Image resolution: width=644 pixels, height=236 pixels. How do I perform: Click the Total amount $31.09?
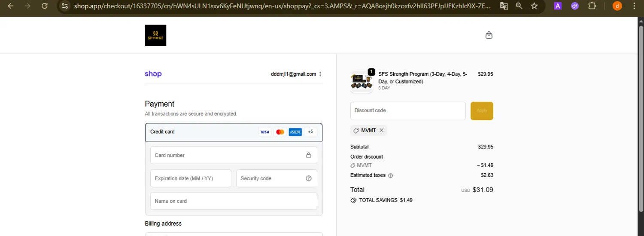(x=483, y=190)
